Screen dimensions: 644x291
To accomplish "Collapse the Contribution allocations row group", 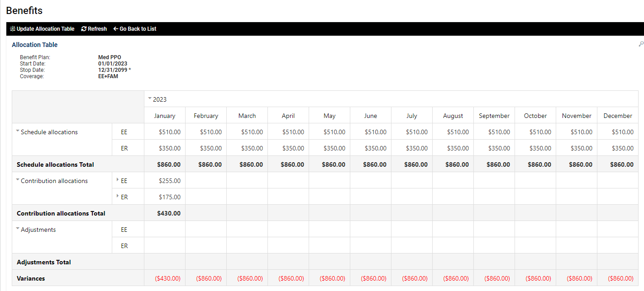I will coord(18,180).
